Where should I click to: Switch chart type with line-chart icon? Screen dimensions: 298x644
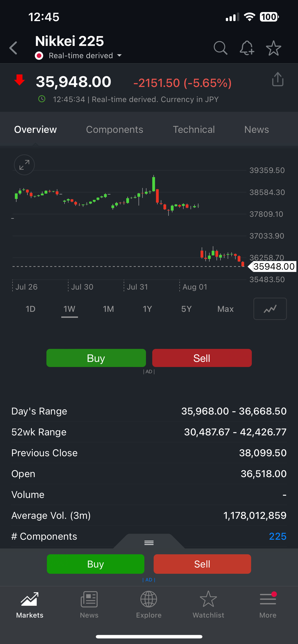[270, 309]
